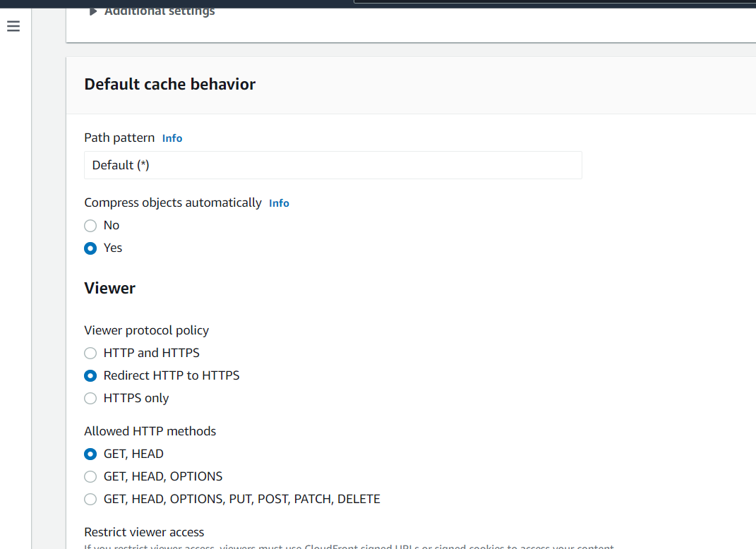Click the Viewer protocol policy label
756x549 pixels.
pyautogui.click(x=146, y=330)
